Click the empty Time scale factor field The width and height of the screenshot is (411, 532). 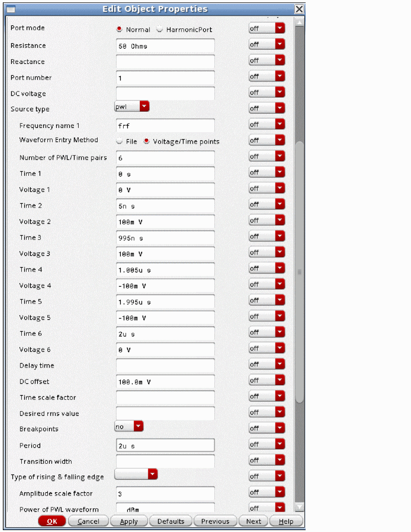tap(165, 398)
